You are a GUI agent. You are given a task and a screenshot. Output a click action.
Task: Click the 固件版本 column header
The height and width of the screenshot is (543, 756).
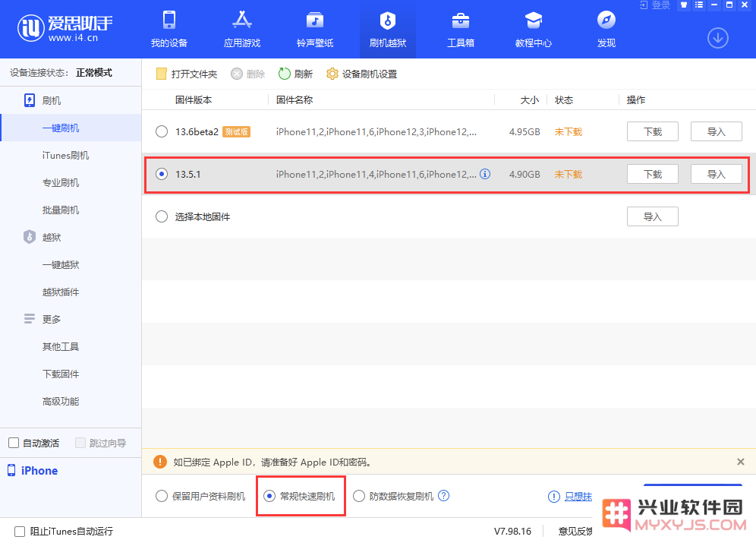(194, 99)
